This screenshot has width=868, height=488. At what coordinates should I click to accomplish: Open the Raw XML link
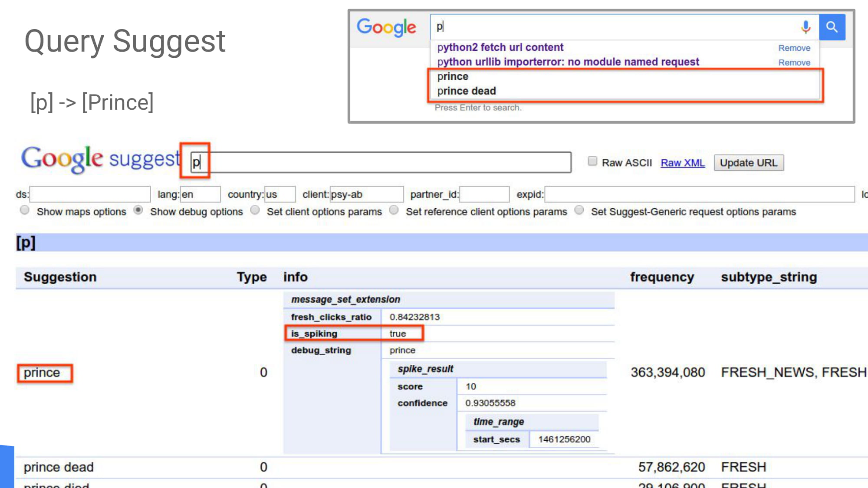683,163
